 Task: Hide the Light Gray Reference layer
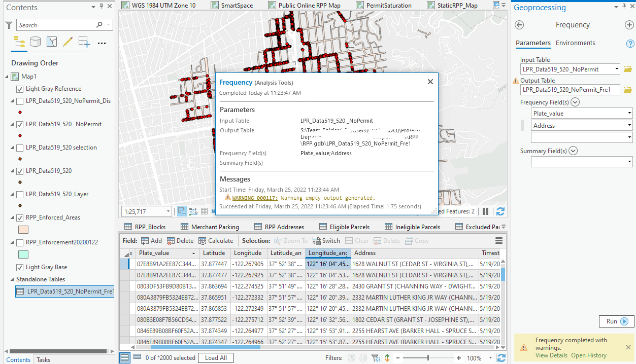[20, 88]
